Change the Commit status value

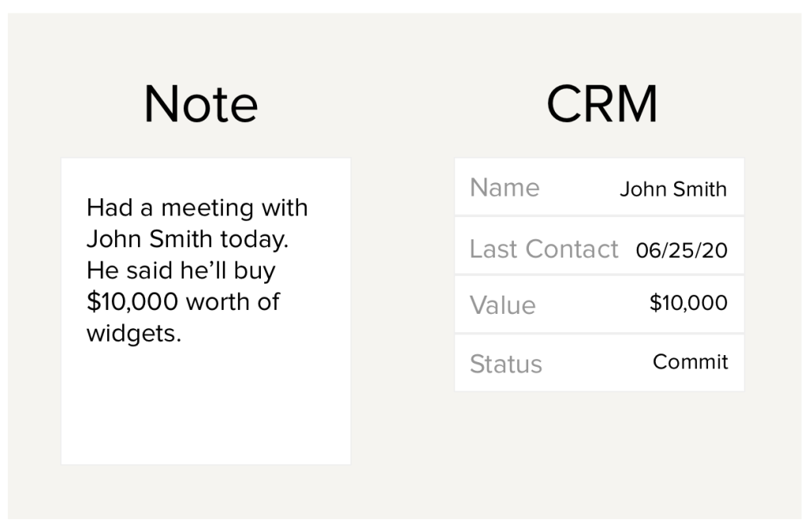[x=690, y=362]
